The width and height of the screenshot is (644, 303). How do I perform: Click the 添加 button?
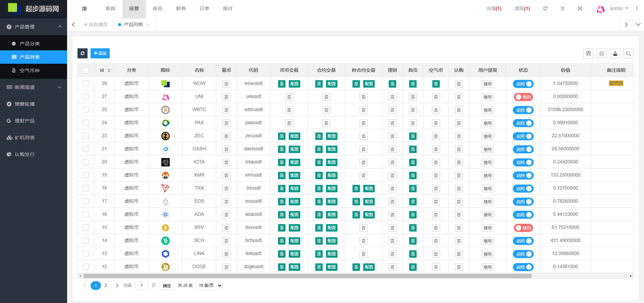[100, 53]
